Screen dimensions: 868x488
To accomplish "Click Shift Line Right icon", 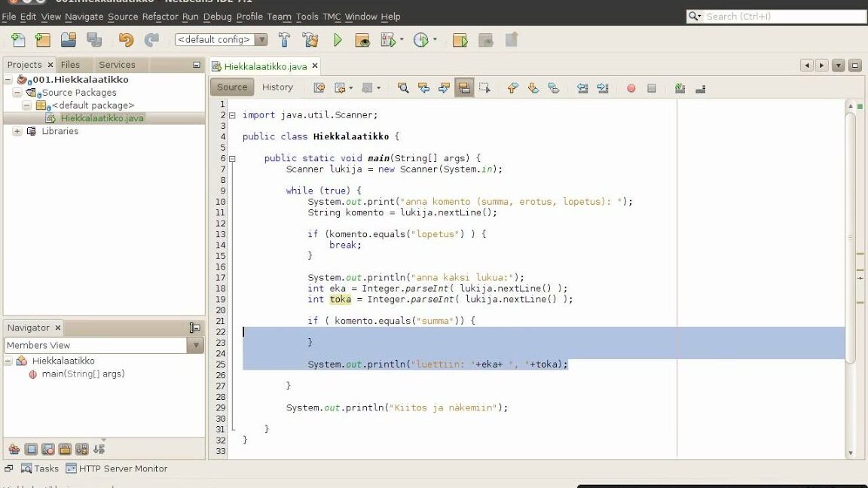I will tap(603, 88).
